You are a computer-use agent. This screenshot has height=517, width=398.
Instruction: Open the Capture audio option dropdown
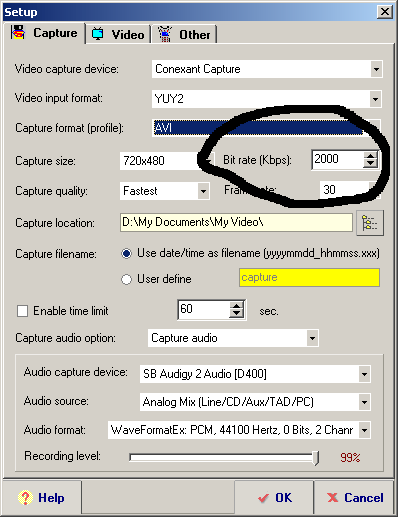point(312,338)
